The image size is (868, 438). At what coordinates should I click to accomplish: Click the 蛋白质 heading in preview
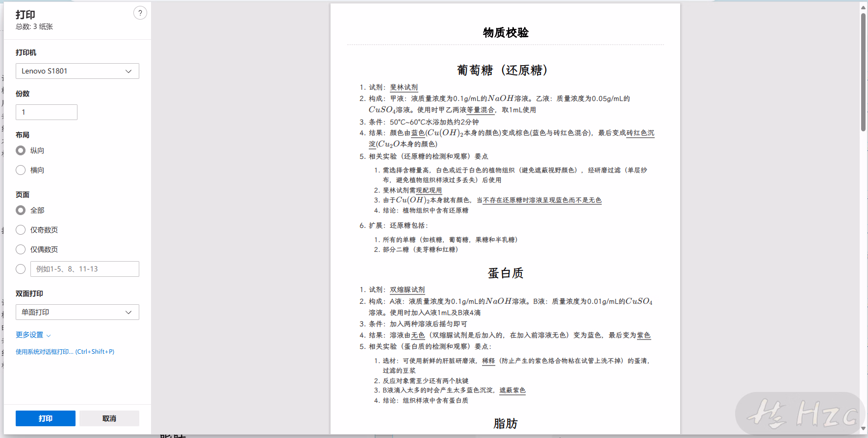point(506,273)
